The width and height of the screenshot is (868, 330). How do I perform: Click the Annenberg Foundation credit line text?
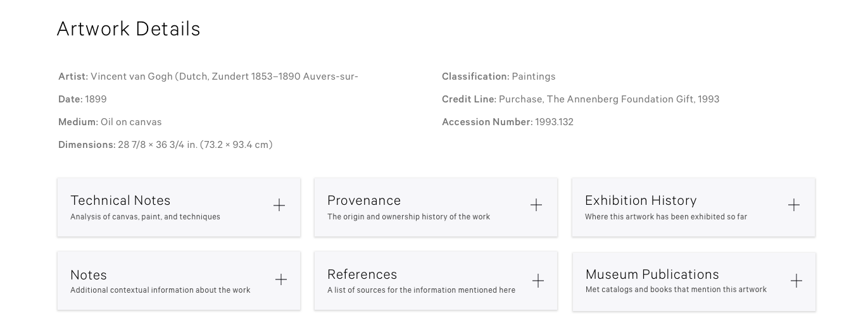[609, 99]
